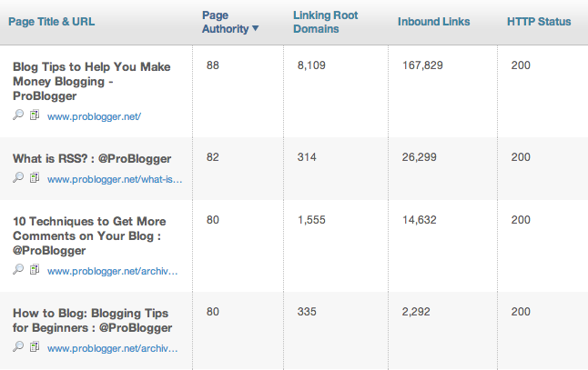This screenshot has height=370, width=588.
Task: Open the www.problogger.net/ link
Action: pyautogui.click(x=94, y=116)
